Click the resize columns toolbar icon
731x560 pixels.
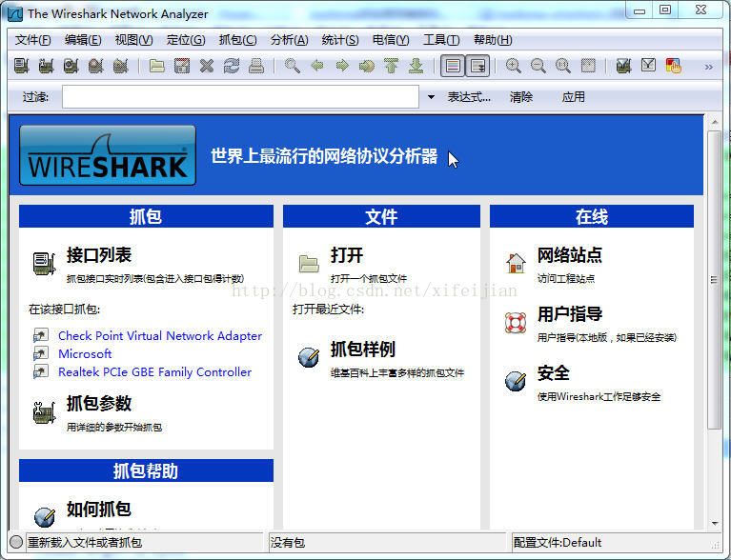588,66
